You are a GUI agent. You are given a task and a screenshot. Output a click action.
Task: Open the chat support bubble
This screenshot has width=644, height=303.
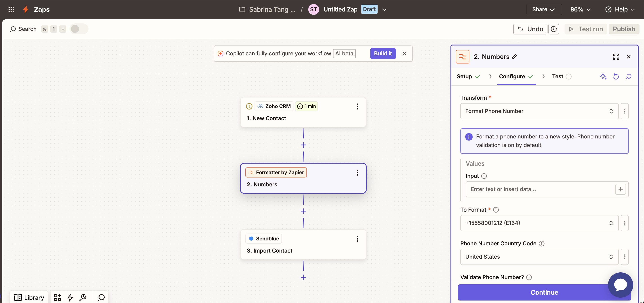[621, 285]
